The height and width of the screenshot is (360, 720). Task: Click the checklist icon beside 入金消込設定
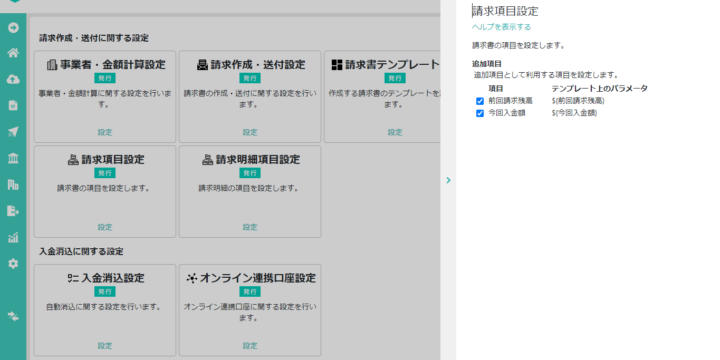[x=73, y=278]
